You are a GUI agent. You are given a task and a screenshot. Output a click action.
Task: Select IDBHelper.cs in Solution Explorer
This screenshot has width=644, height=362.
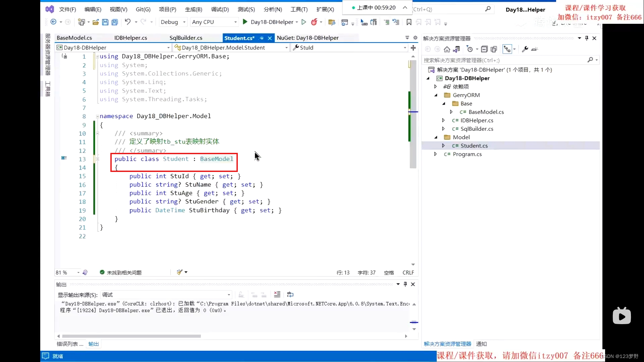pyautogui.click(x=477, y=120)
